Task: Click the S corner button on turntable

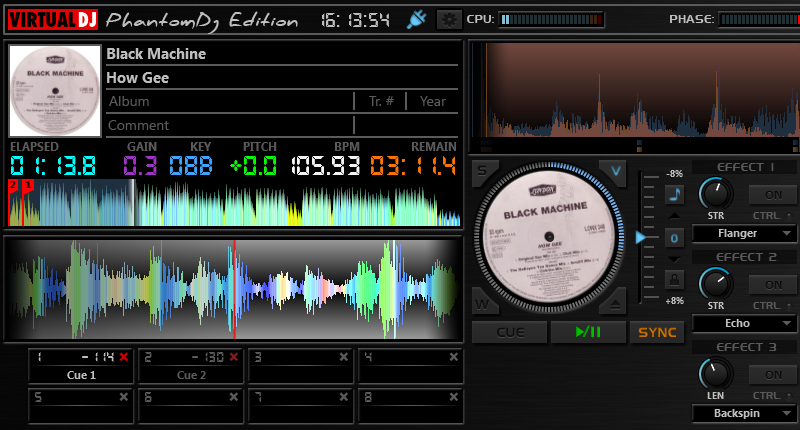Action: (x=483, y=171)
